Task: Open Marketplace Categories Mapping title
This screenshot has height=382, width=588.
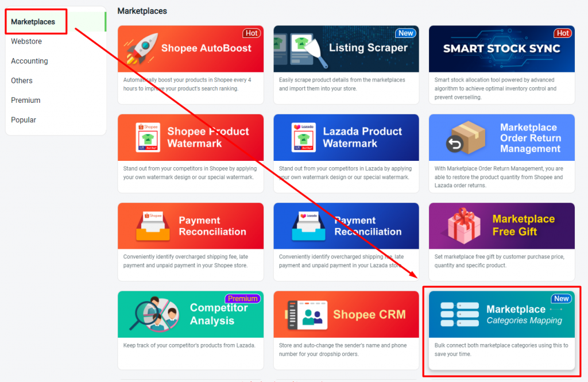Action: [524, 314]
